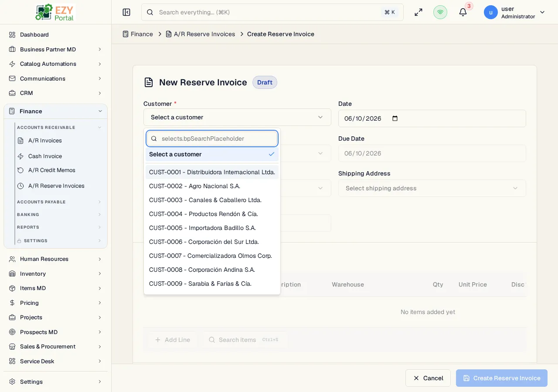Collapse the Finance section chevron
558x392 pixels.
100,111
